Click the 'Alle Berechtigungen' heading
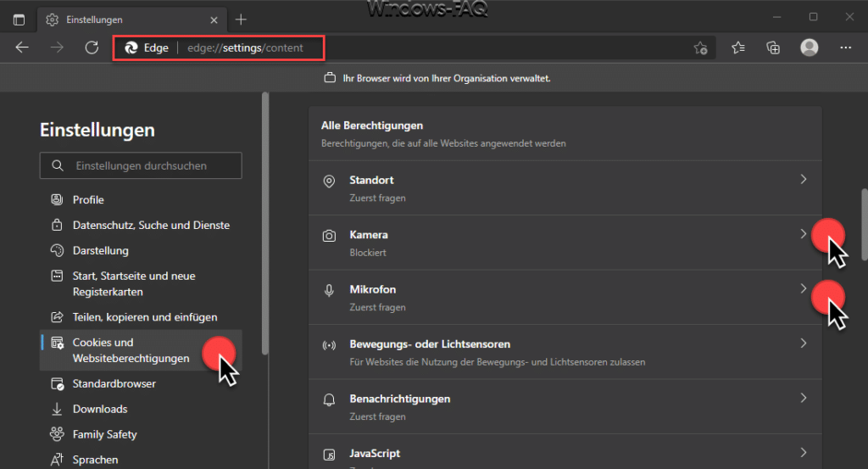Viewport: 868px width, 469px height. pos(372,126)
